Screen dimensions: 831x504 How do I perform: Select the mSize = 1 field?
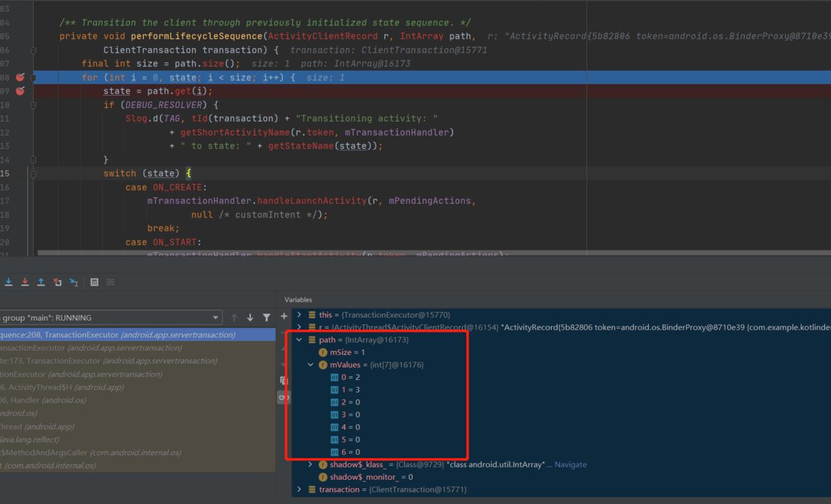click(347, 352)
